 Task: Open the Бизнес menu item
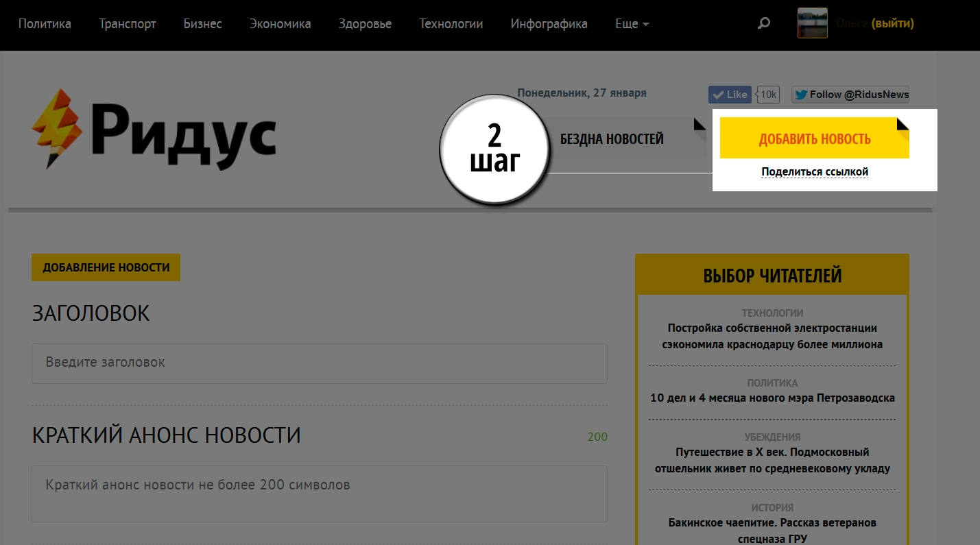pyautogui.click(x=202, y=24)
